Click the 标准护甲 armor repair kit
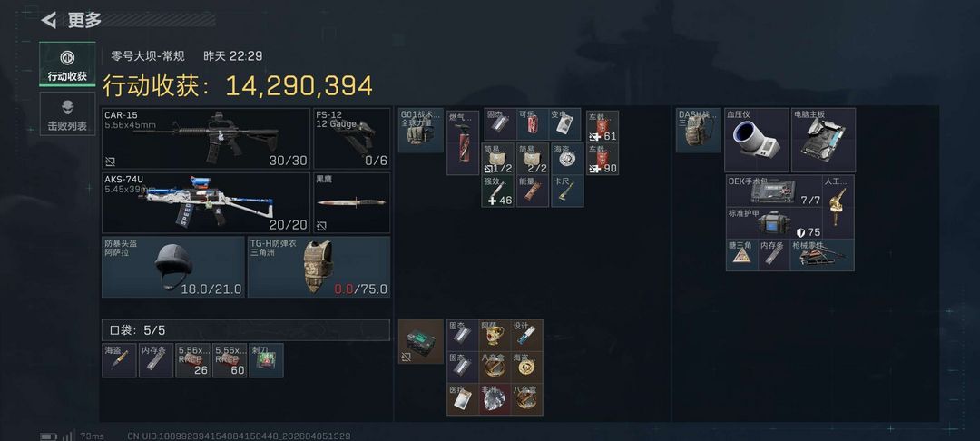The height and width of the screenshot is (441, 980). coord(774,223)
